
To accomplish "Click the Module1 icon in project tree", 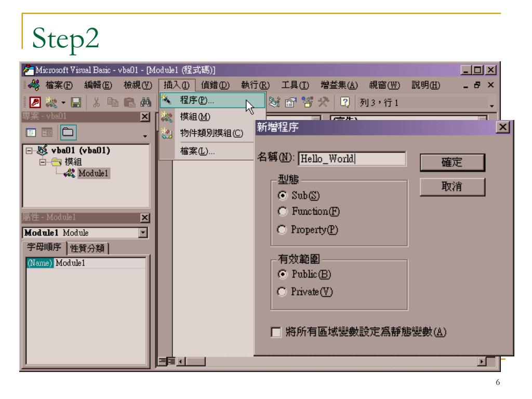I will 70,173.
